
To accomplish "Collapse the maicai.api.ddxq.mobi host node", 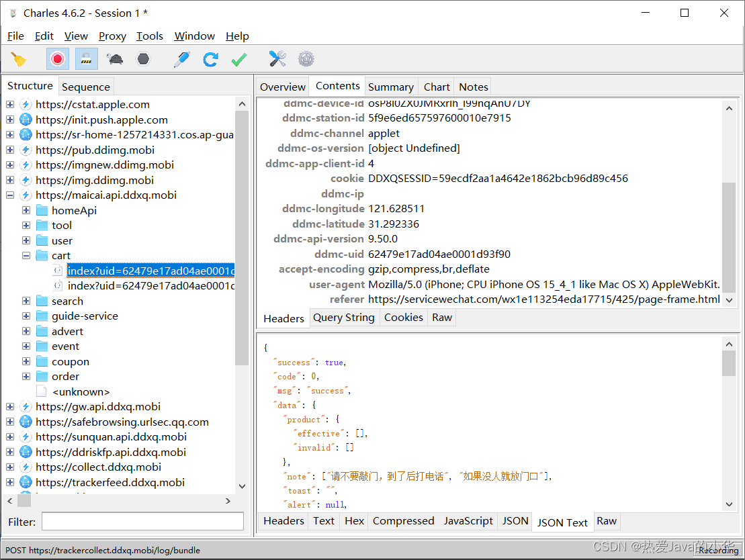I will coord(10,195).
